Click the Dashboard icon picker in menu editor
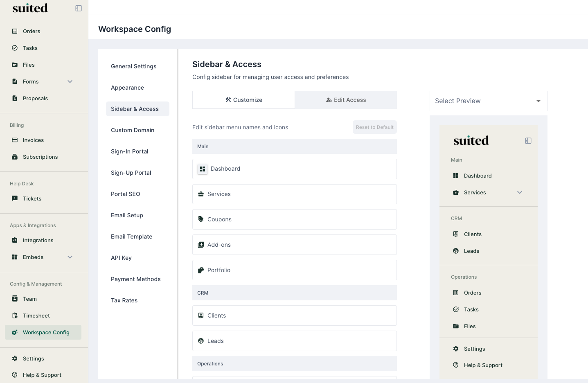The image size is (588, 383). tap(202, 169)
